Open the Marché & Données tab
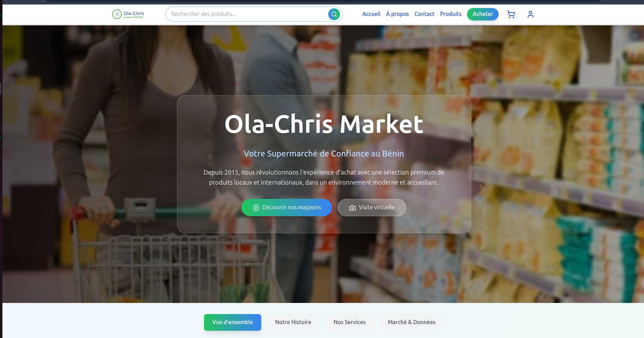The width and height of the screenshot is (644, 338). (x=412, y=322)
